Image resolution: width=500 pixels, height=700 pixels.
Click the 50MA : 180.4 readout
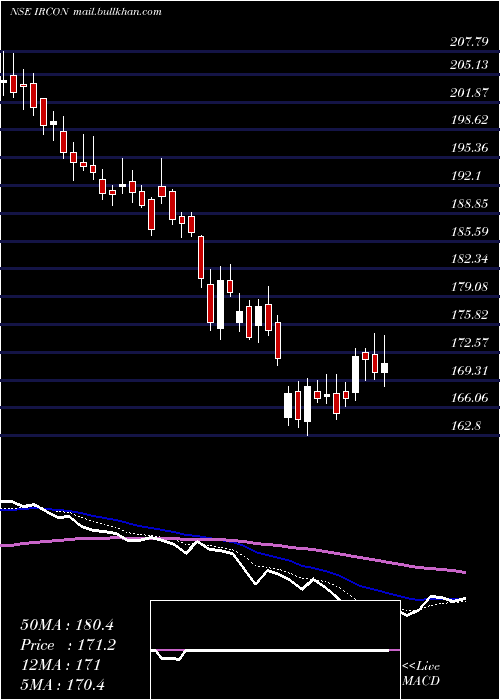[x=68, y=625]
